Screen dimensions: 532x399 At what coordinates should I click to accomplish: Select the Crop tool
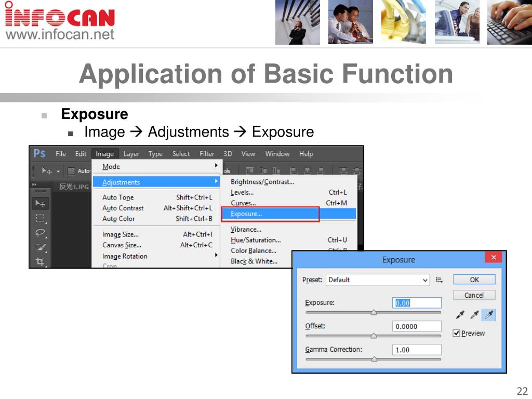click(x=41, y=262)
